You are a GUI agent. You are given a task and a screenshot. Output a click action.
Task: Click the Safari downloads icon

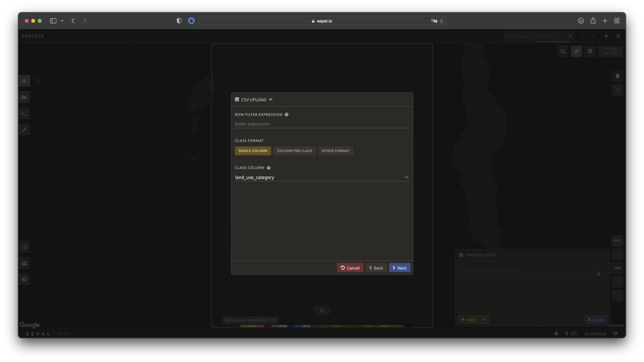coord(580,21)
